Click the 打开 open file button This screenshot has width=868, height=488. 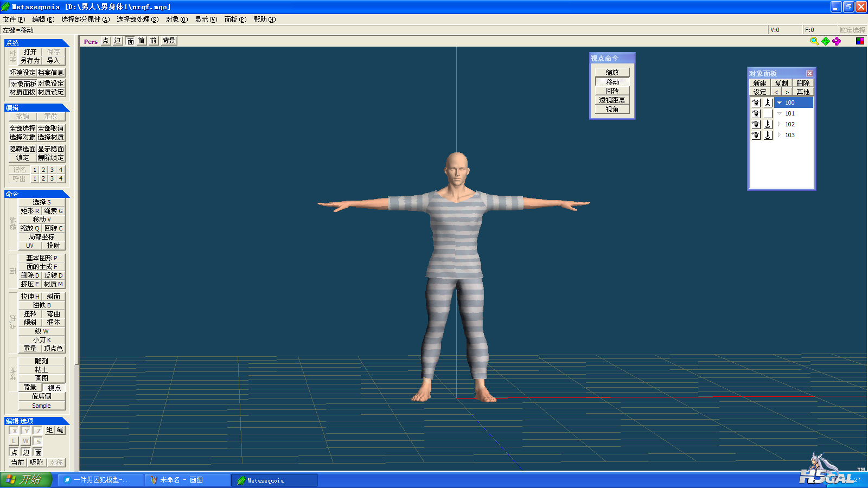(30, 52)
